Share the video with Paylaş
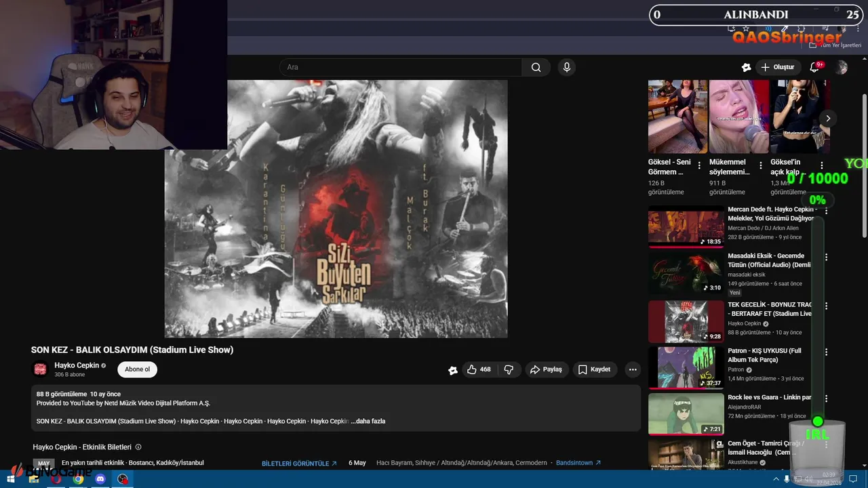The width and height of the screenshot is (868, 488). 546,369
